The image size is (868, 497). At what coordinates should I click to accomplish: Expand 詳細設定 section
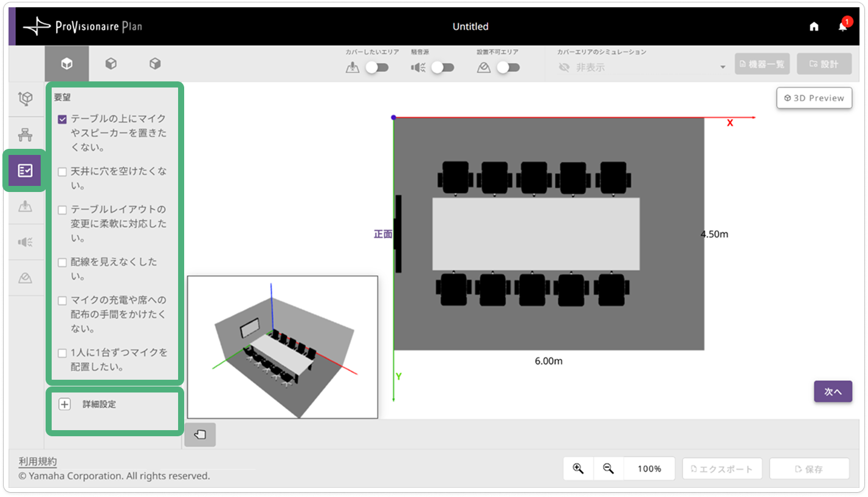[x=65, y=404]
